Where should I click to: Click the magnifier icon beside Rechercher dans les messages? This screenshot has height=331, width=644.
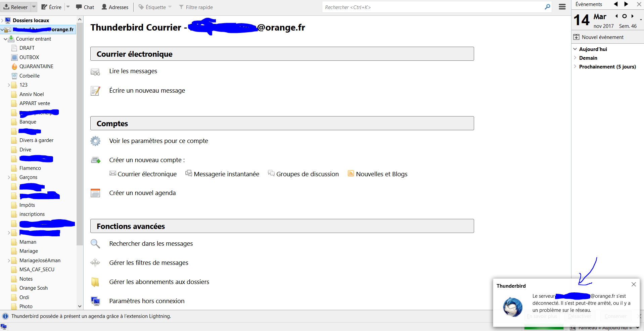(x=95, y=244)
